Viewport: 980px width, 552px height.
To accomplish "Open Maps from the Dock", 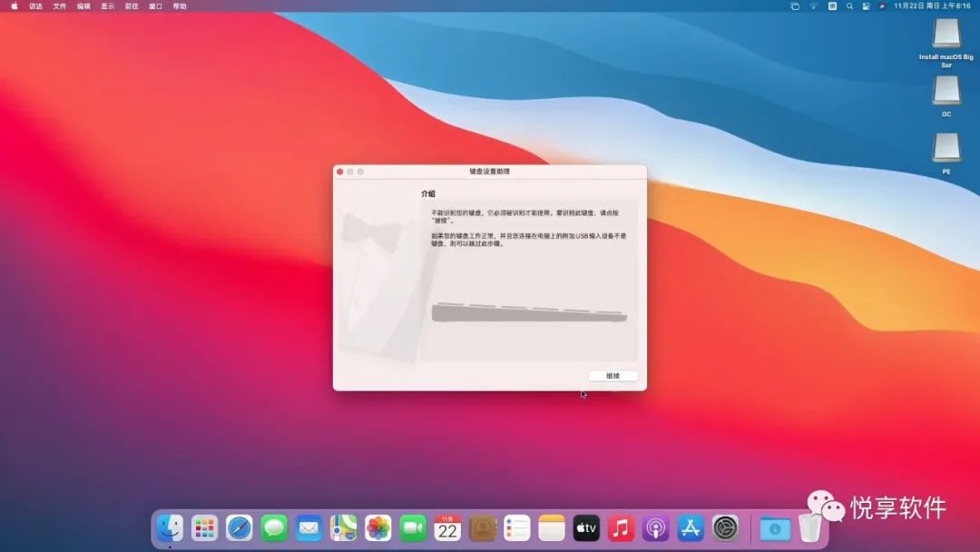I will (x=343, y=528).
